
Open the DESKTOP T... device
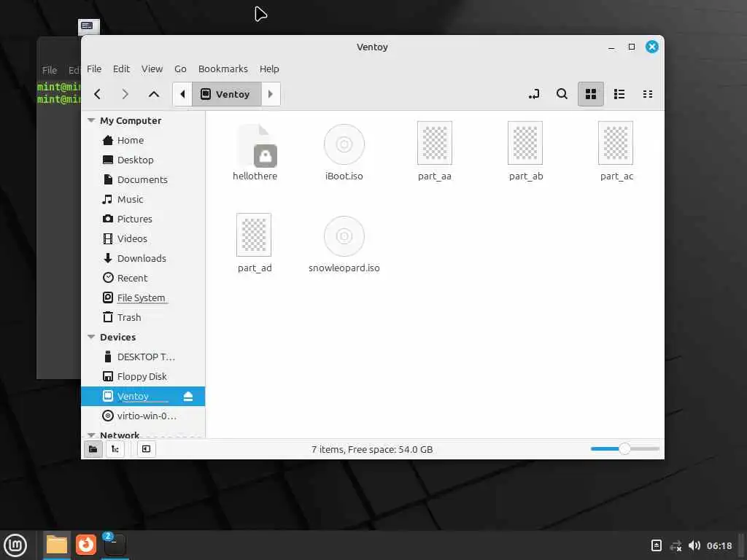click(143, 357)
